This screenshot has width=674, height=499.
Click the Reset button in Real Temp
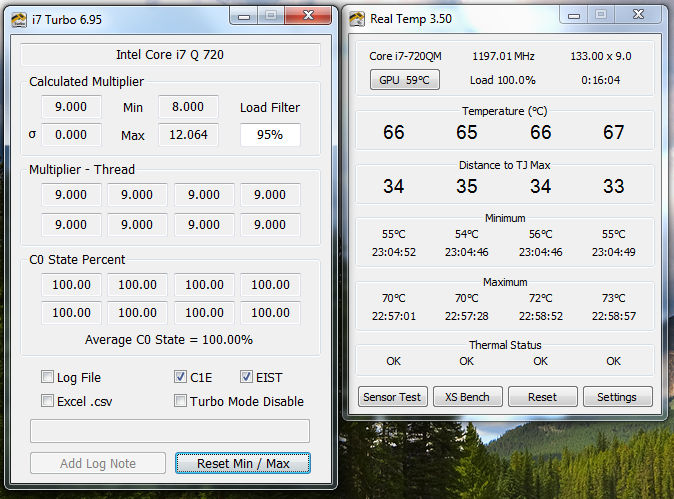(x=542, y=397)
